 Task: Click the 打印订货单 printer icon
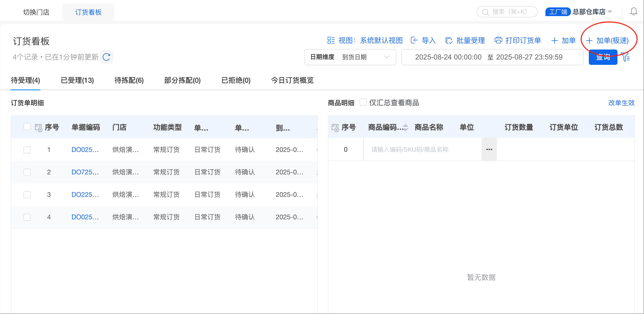coord(498,40)
